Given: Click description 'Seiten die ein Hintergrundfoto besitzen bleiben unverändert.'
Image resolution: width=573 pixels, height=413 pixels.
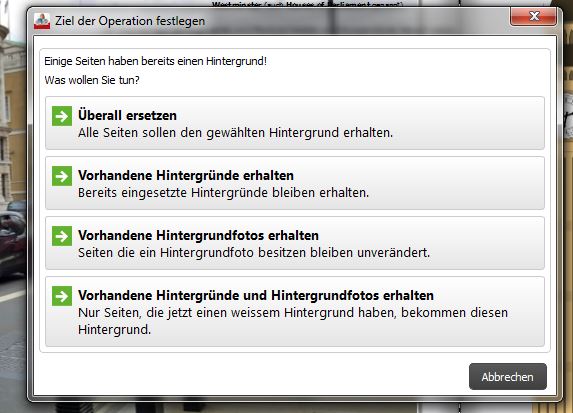Looking at the screenshot, I should pyautogui.click(x=254, y=252).
